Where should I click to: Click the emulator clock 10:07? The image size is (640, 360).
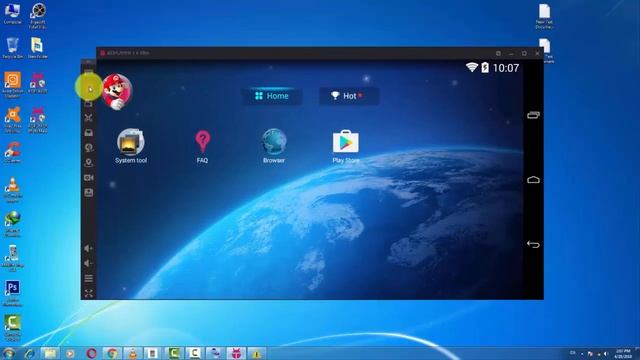[506, 68]
